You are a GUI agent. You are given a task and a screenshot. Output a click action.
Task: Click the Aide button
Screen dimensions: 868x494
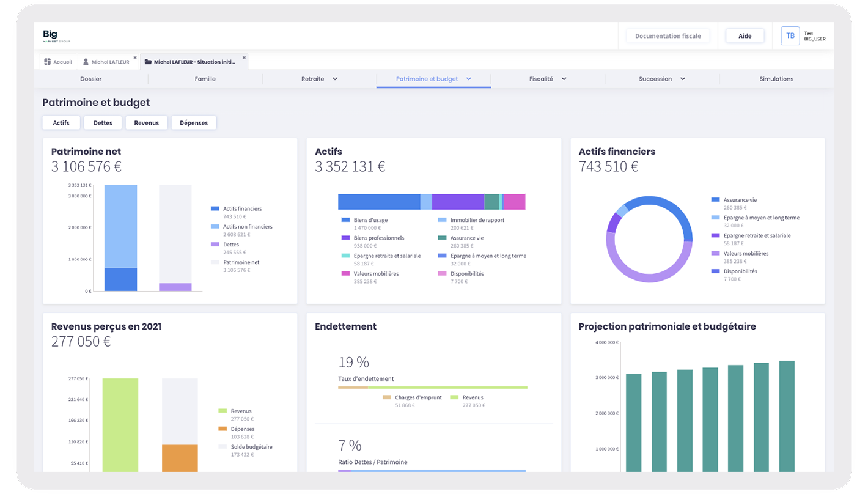(x=745, y=36)
